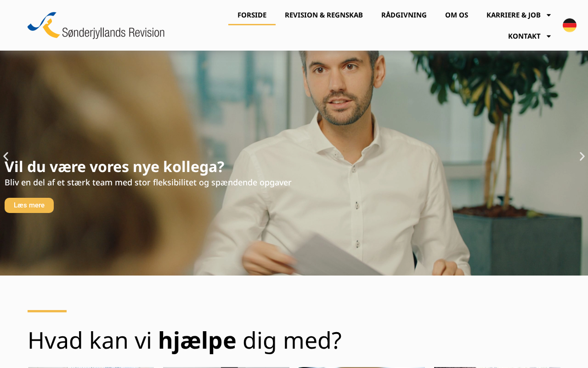Go to the RÅDGIVNING page

[404, 15]
